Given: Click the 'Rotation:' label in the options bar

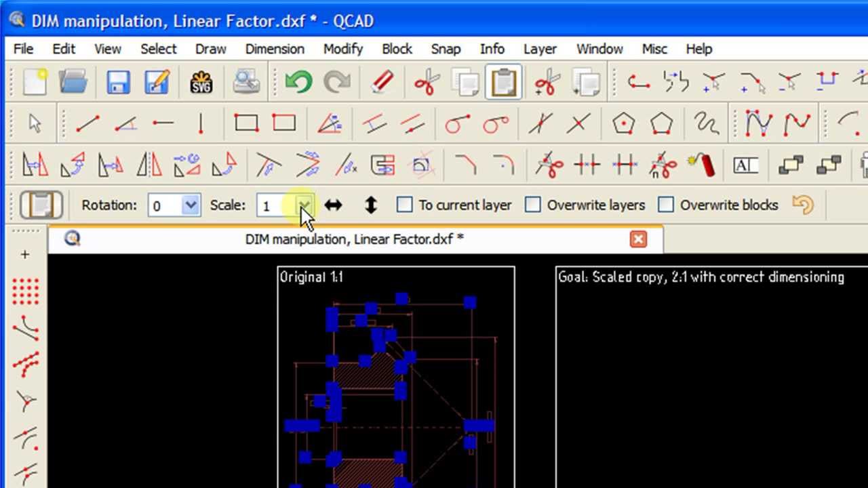Looking at the screenshot, I should coord(109,205).
